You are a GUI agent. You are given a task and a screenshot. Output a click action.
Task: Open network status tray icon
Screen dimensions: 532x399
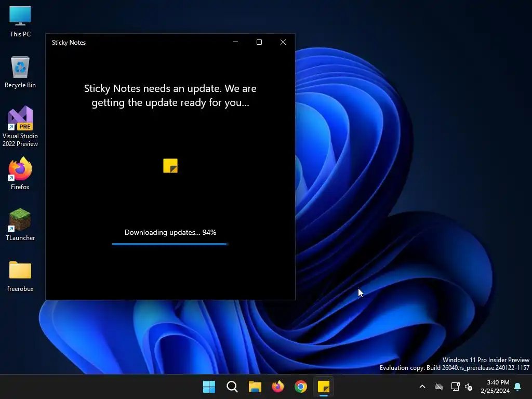(455, 387)
